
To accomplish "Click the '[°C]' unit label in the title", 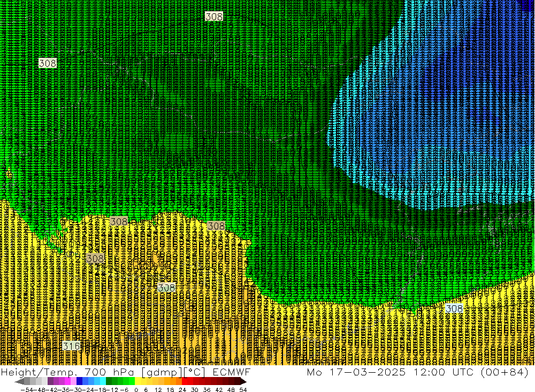I will 195,372.
